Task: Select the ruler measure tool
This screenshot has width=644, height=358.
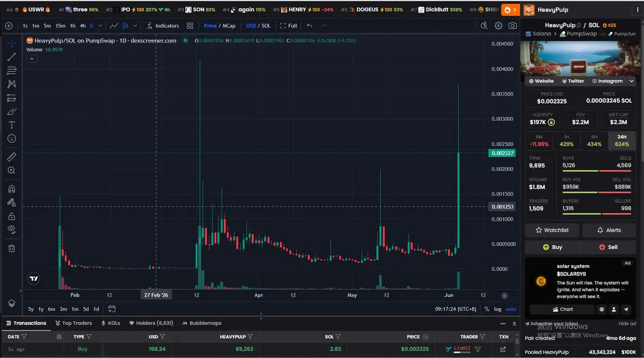Action: coord(11,156)
